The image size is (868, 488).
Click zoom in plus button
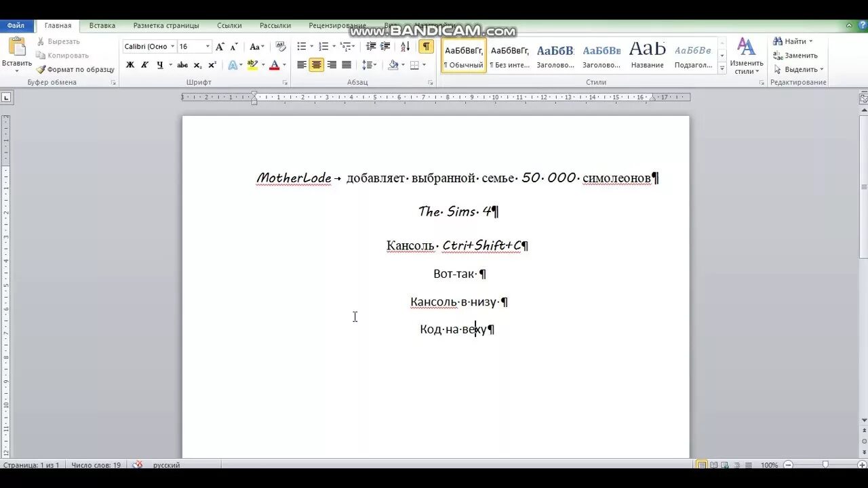coord(861,465)
